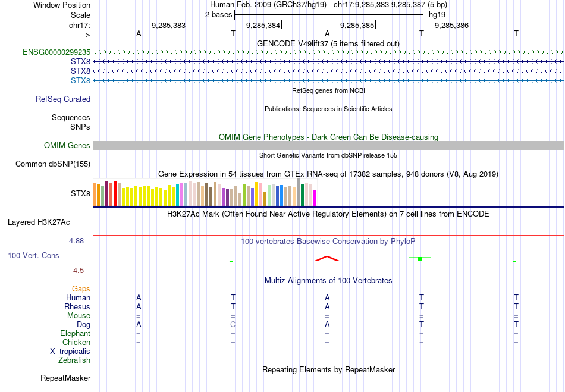Image resolution: width=565 pixels, height=392 pixels.
Task: Click the 2 bases scale bar
Action: (329, 15)
